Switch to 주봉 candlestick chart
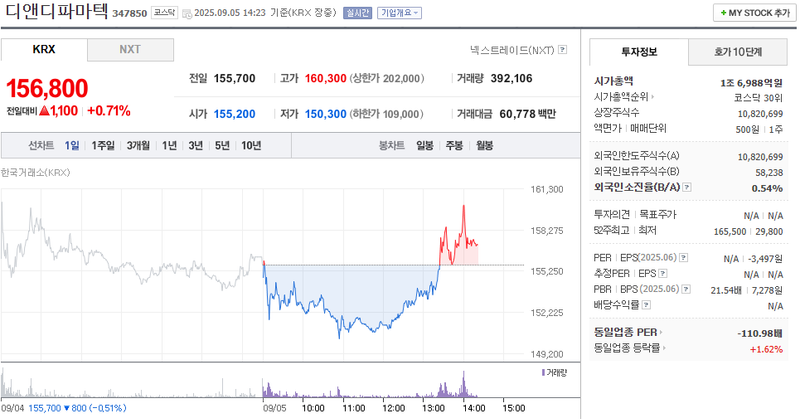The width and height of the screenshot is (800, 419). pyautogui.click(x=454, y=145)
